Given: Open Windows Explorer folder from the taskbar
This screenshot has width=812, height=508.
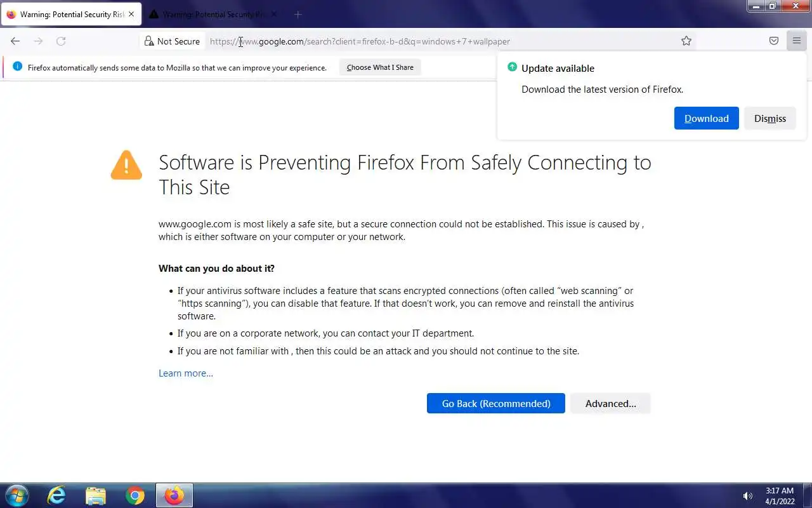Looking at the screenshot, I should [x=95, y=495].
